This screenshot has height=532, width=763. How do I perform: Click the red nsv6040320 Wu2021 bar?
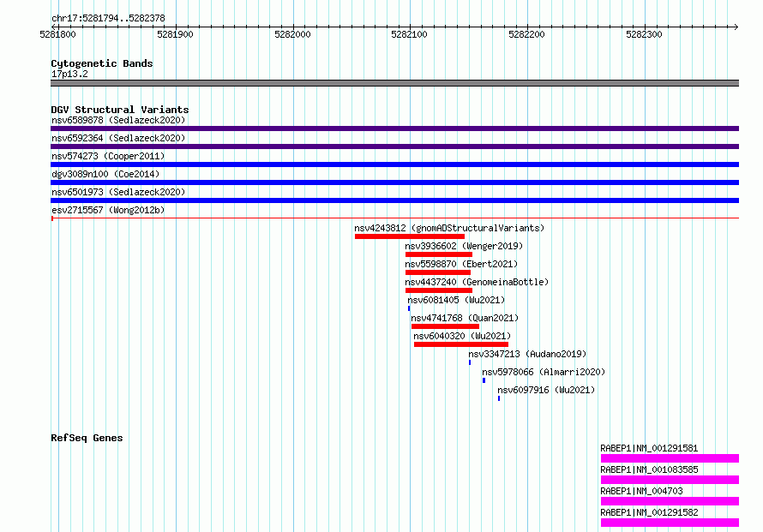click(460, 344)
